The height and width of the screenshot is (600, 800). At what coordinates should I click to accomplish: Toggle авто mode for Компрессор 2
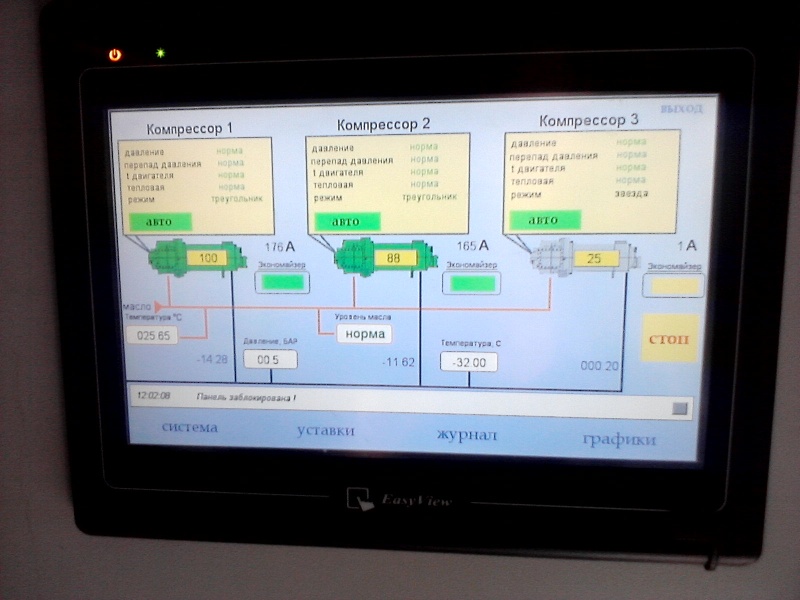(x=347, y=222)
